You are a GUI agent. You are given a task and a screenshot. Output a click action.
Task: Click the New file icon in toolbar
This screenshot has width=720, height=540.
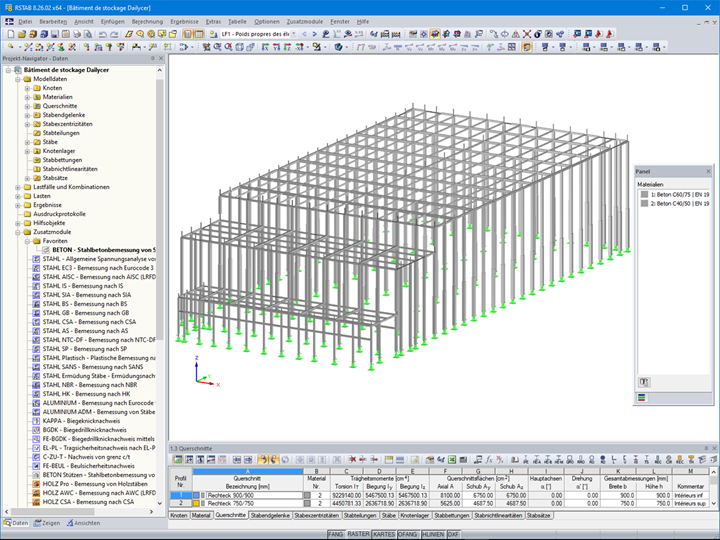[x=9, y=33]
